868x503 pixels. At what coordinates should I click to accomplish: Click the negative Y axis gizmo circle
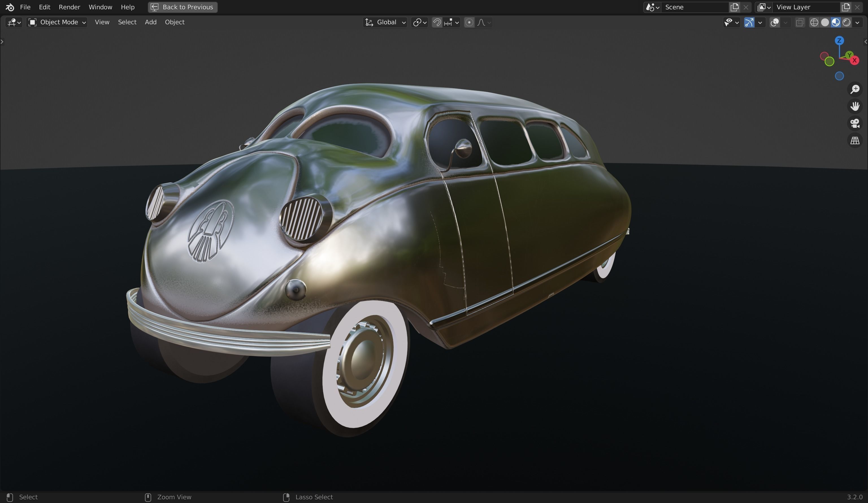tap(829, 61)
